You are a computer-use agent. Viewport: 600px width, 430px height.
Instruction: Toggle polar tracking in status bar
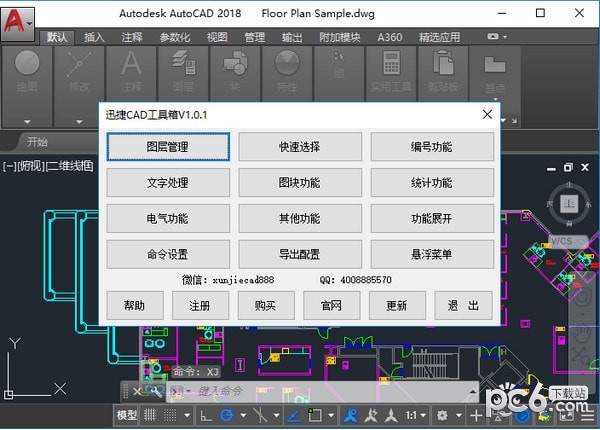point(228,415)
